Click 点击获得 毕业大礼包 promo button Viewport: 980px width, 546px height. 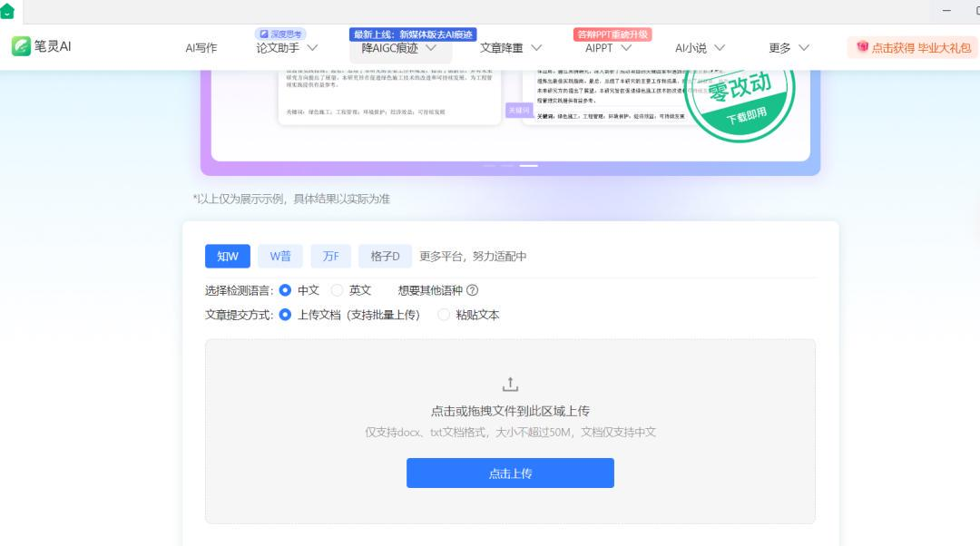pos(913,47)
